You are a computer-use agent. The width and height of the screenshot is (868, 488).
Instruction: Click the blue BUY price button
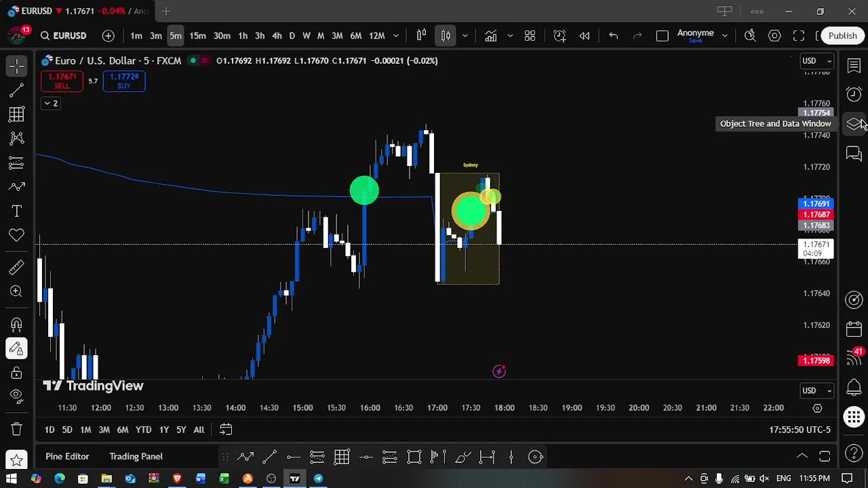[x=123, y=81]
